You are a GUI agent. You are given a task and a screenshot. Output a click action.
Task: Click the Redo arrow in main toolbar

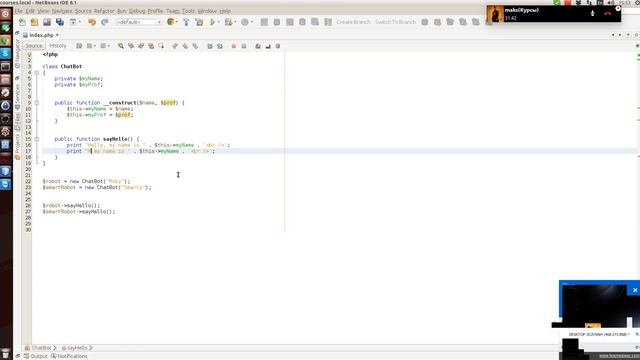105,22
